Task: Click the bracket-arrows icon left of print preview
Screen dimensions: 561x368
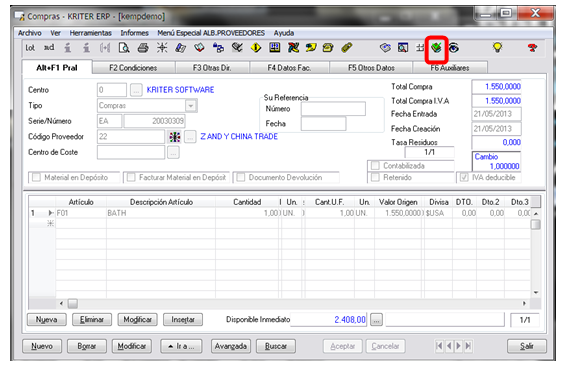Action: (x=105, y=48)
